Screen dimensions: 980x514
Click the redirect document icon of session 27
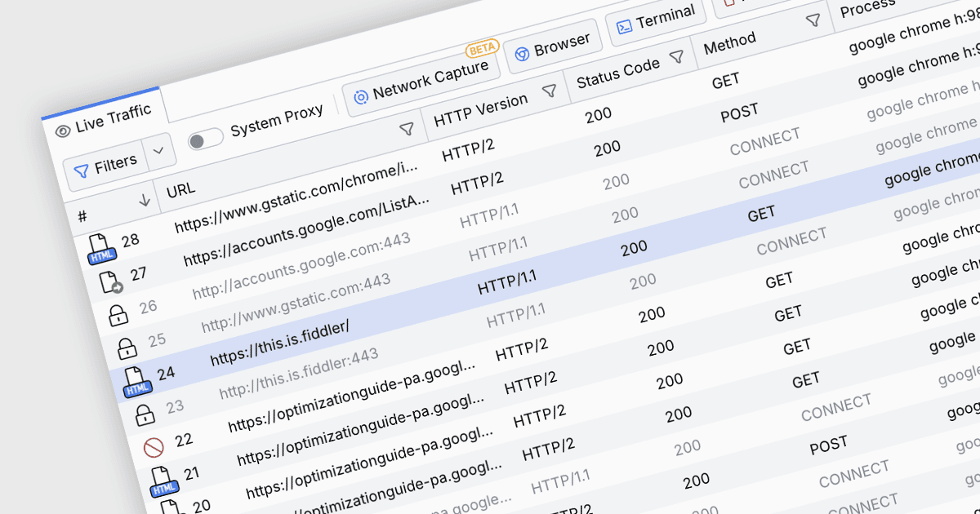pyautogui.click(x=110, y=281)
